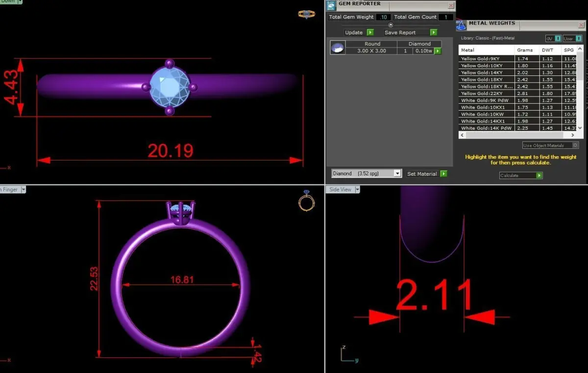Click the 3.00 X 3.00 gem size cell

pos(371,51)
